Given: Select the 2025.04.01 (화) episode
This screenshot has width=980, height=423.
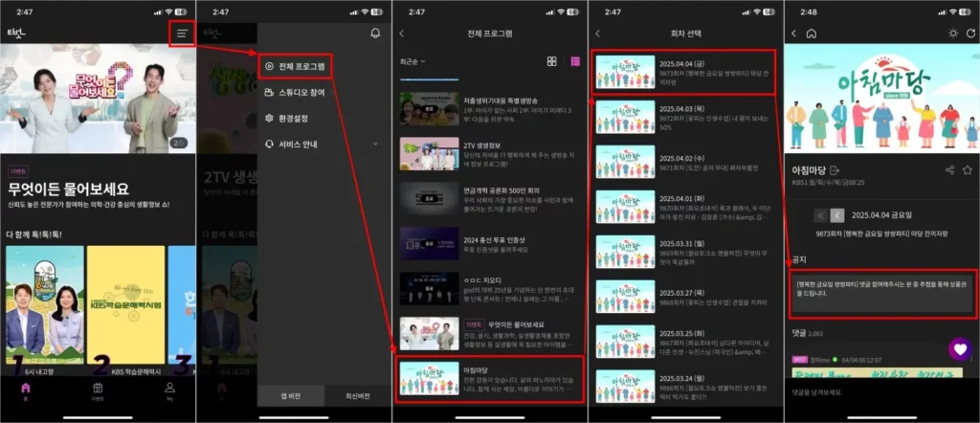Looking at the screenshot, I should click(x=683, y=207).
